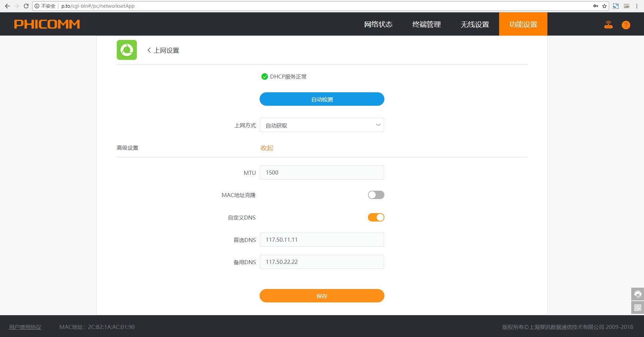Go back using the 上网设置 chevron
Viewport: 644px width, 337px height.
[149, 50]
